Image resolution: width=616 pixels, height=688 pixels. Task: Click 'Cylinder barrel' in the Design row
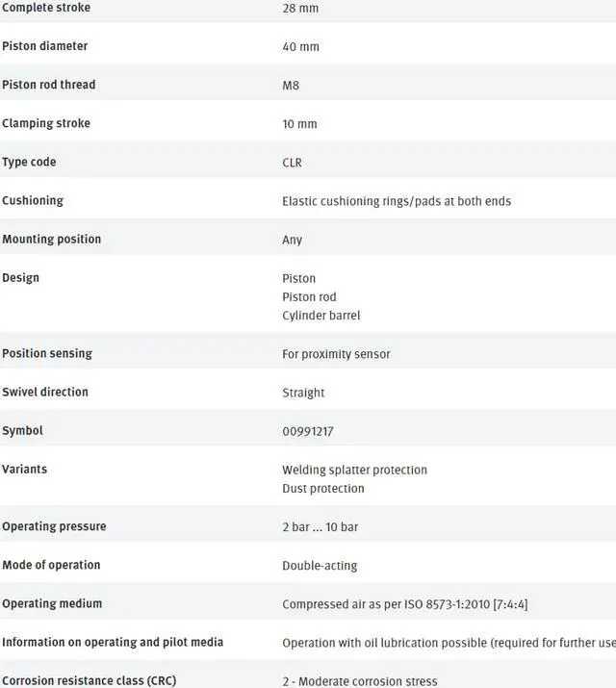321,316
